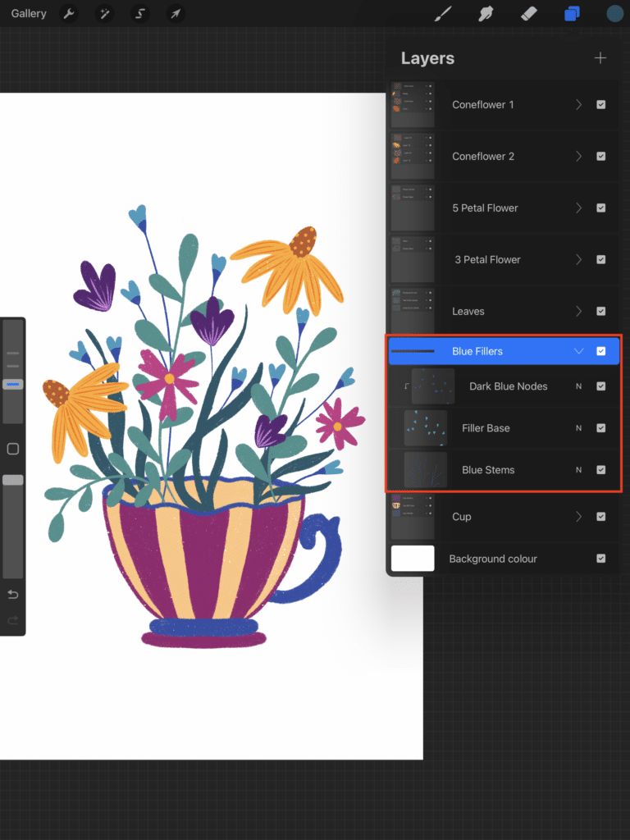The image size is (630, 840).
Task: Expand the Coneflower 2 group chevron
Action: click(x=578, y=157)
